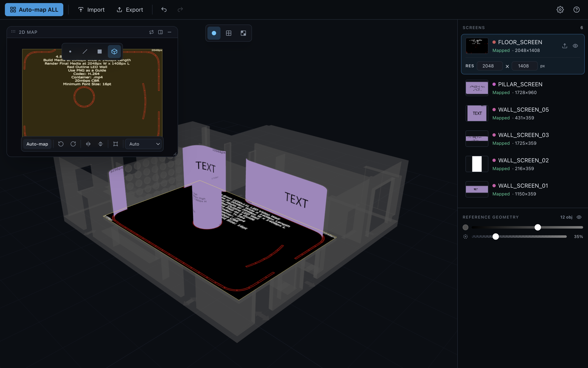Click the REFERENCE GEOMETRY header
Image resolution: width=588 pixels, height=368 pixels.
[491, 217]
